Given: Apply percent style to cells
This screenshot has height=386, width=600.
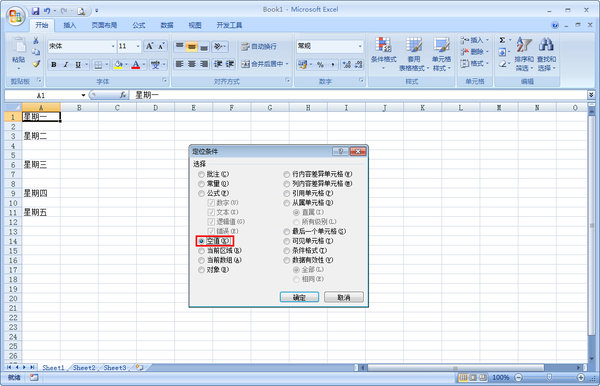Looking at the screenshot, I should 320,65.
